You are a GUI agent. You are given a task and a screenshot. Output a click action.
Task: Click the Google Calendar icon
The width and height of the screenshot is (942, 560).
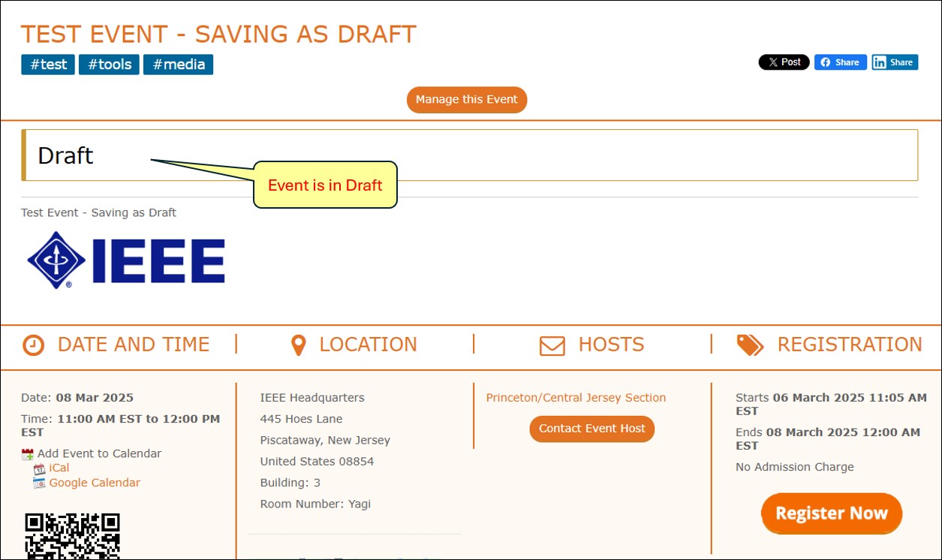click(40, 483)
